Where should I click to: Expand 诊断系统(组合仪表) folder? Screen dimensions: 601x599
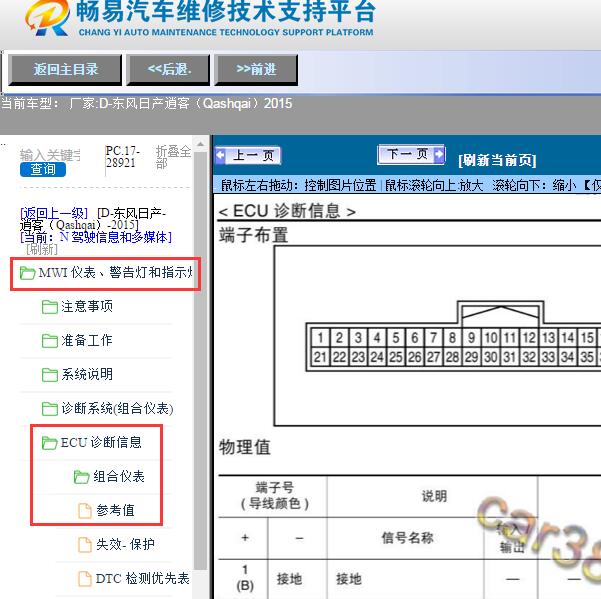click(x=117, y=408)
